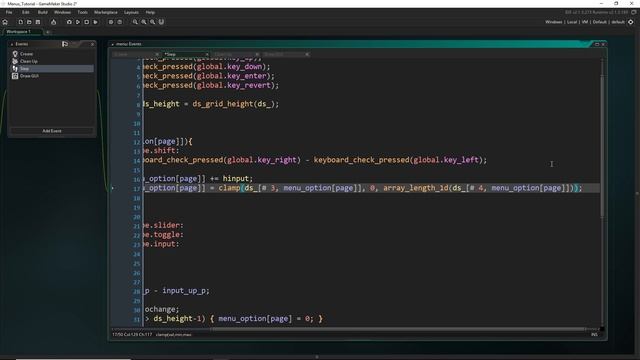640x360 pixels.
Task: Select the Step event icon
Action: click(15, 69)
